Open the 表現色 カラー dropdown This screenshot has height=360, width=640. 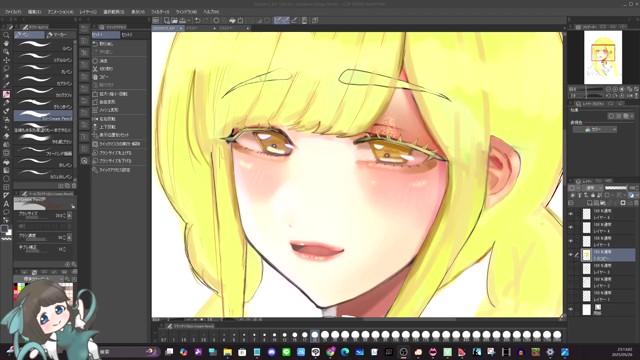click(595, 129)
